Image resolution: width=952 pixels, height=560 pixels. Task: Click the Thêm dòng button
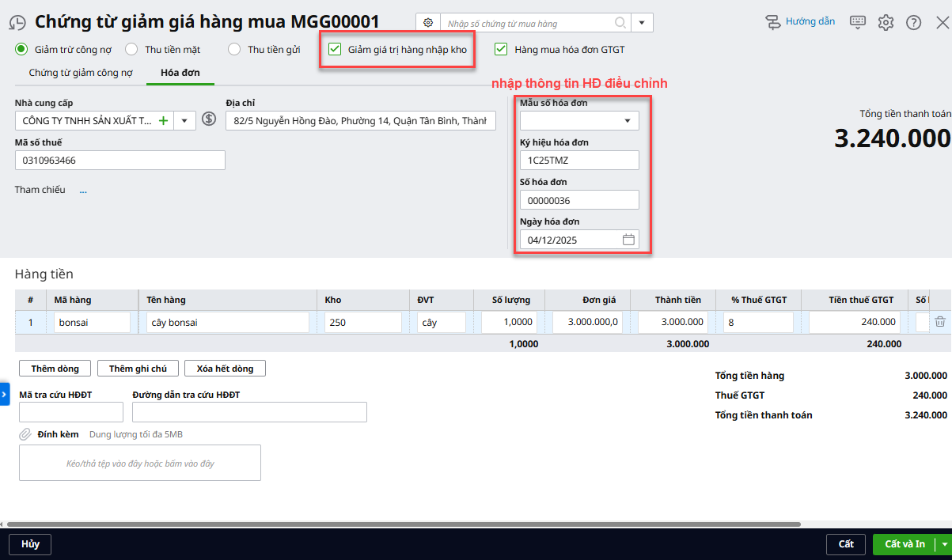pos(55,369)
